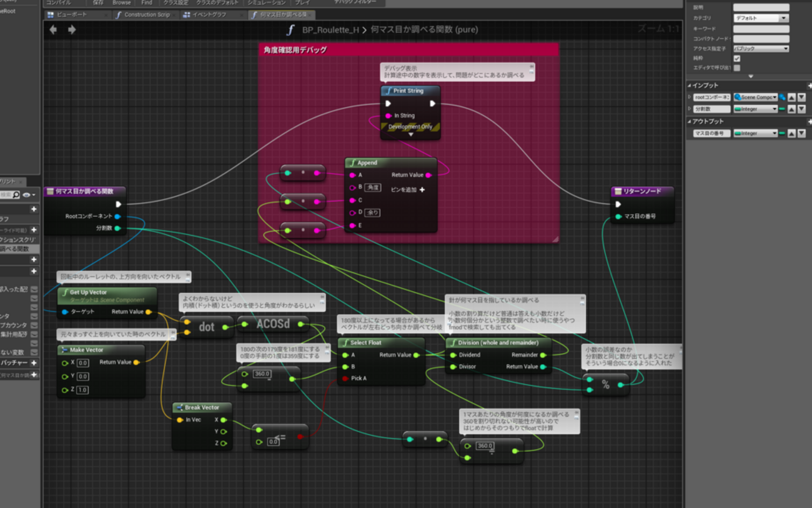The width and height of the screenshot is (812, 508).
Task: Click plus icon to add new output
Action: pos(809,121)
